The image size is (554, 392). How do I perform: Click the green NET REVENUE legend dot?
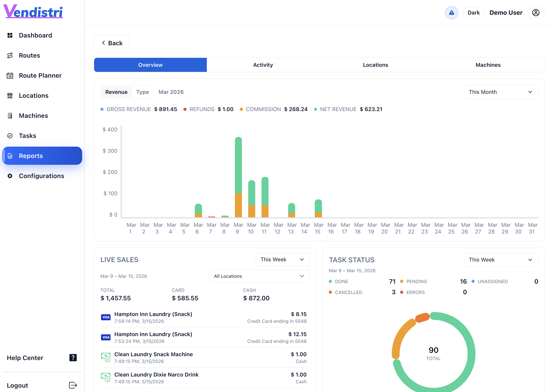(x=315, y=109)
